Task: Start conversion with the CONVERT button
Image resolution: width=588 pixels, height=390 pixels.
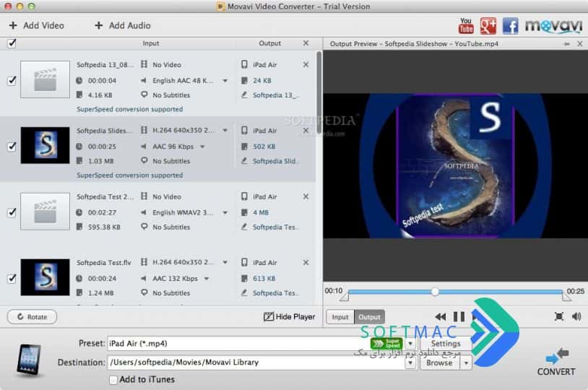Action: pyautogui.click(x=556, y=363)
